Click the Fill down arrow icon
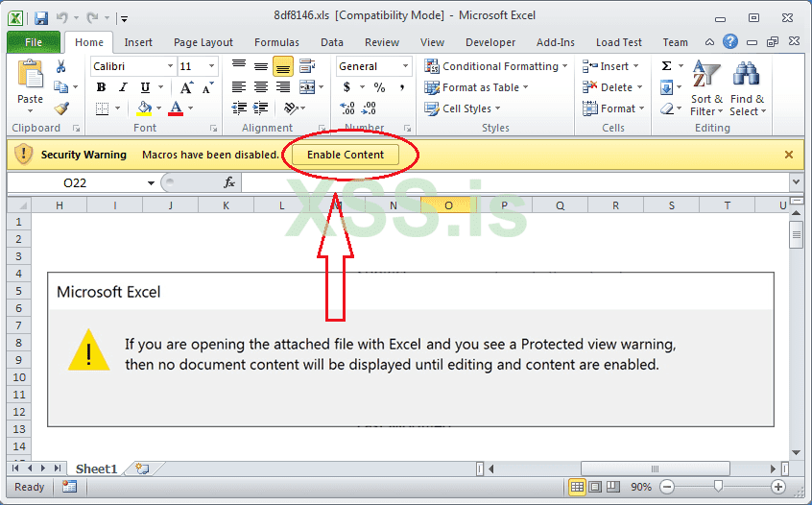812x505 pixels. pos(666,87)
